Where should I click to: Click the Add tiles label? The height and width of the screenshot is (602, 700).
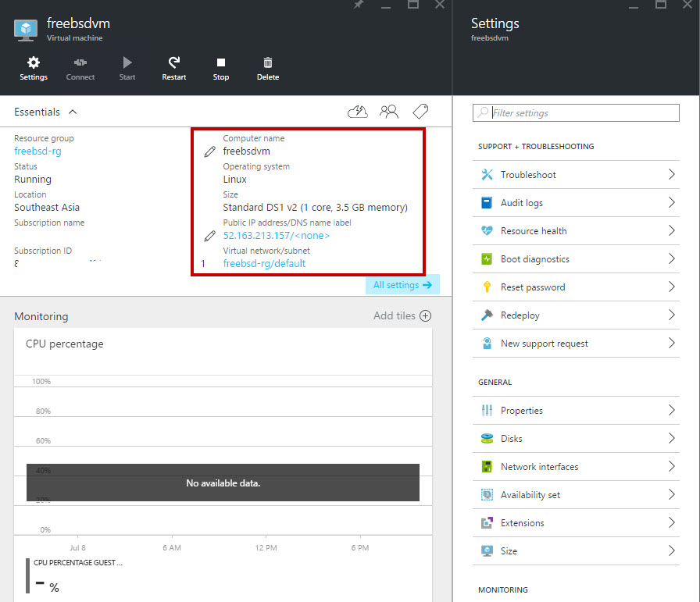pyautogui.click(x=395, y=316)
